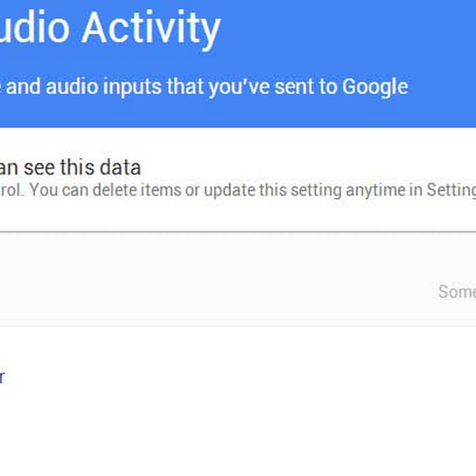Open the partially visible dark blue link at bottom left
This screenshot has height=476, width=476.
point(2,377)
